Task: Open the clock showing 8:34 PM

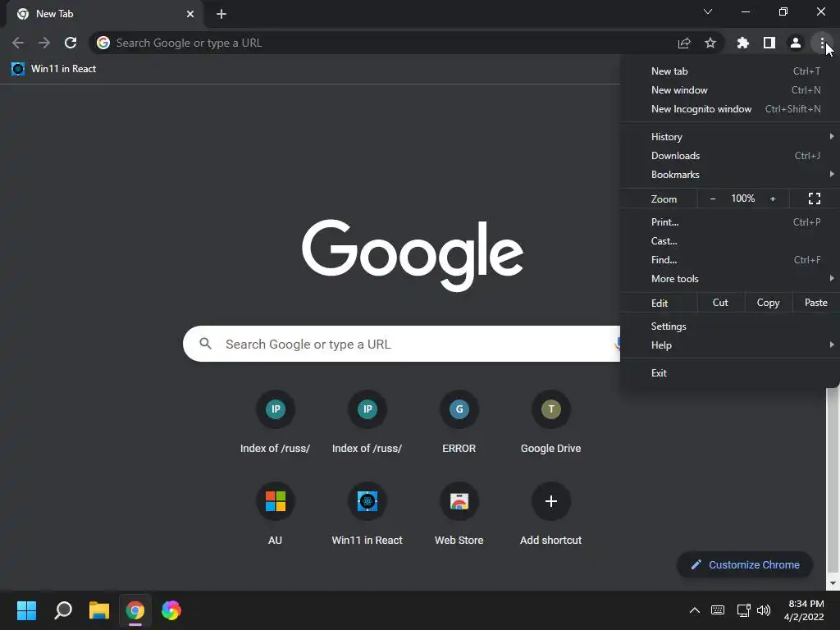Action: (x=804, y=610)
